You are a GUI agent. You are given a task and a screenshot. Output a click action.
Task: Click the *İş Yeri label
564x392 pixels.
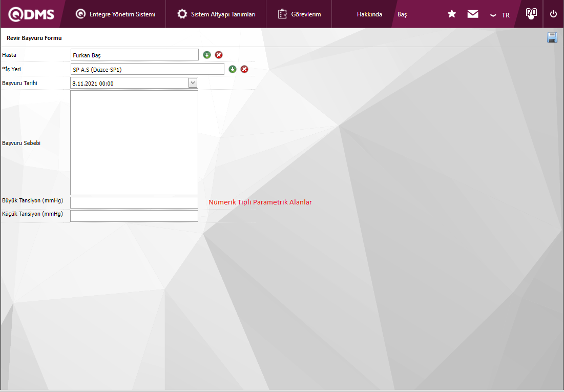(11, 69)
